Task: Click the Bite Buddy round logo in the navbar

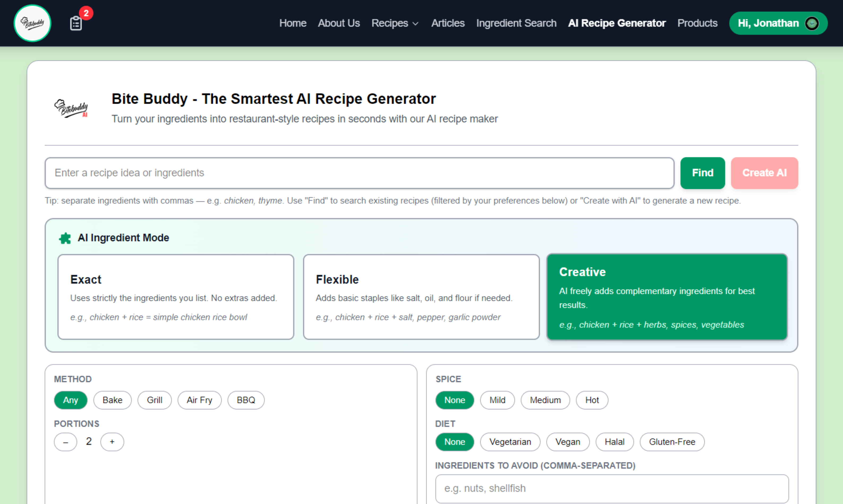Action: coord(32,23)
